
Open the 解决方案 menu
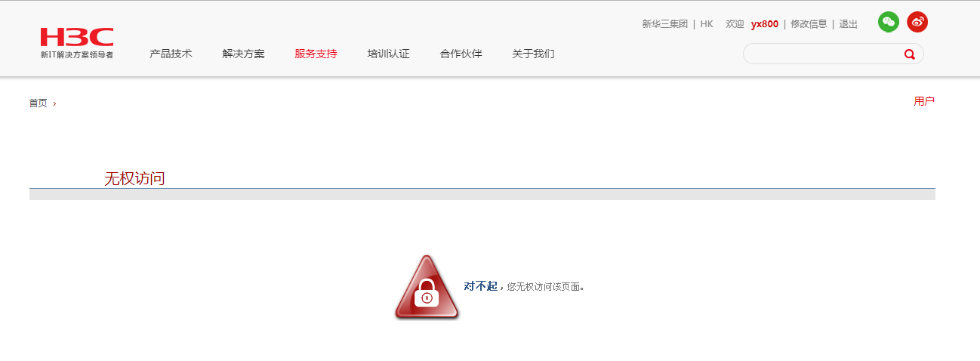[x=243, y=54]
